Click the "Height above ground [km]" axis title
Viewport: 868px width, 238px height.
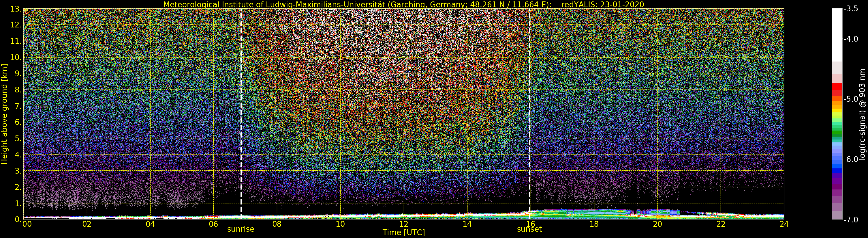[x=4, y=114]
